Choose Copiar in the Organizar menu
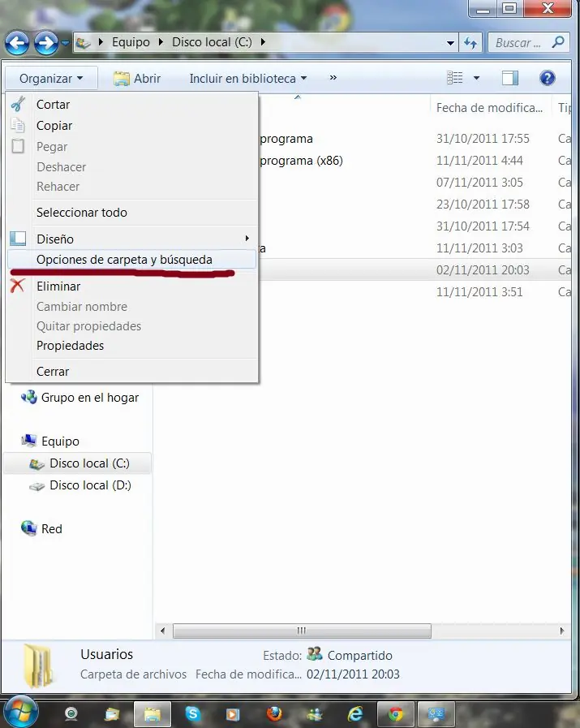Image resolution: width=580 pixels, height=728 pixels. coord(132,125)
